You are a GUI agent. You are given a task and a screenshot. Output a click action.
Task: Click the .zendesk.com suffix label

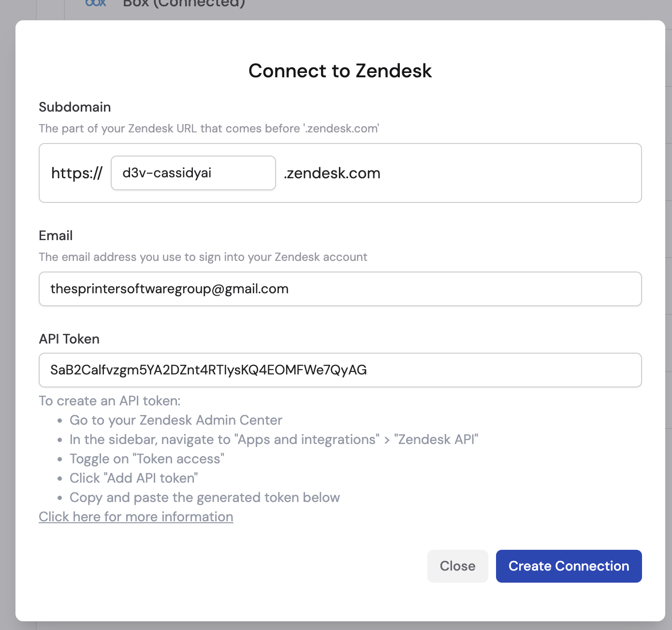coord(332,173)
